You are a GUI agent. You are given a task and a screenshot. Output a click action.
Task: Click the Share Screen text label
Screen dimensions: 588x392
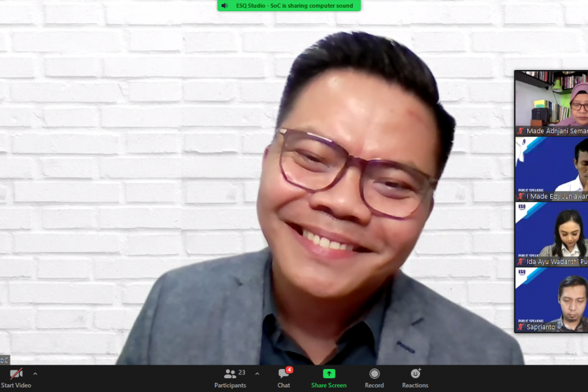[329, 385]
